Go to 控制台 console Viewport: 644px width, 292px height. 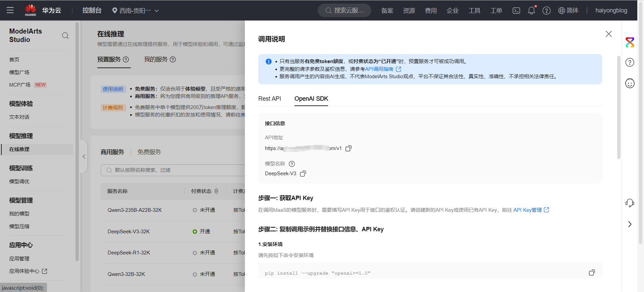tap(92, 10)
